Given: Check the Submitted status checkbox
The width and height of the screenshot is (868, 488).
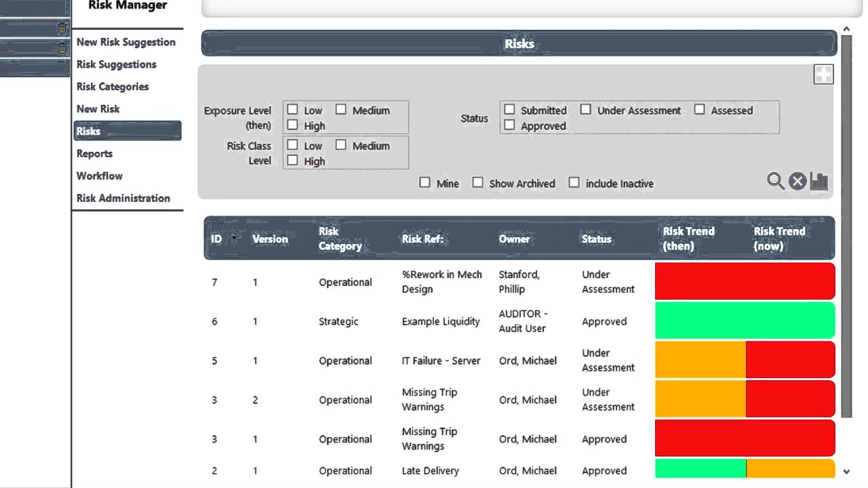Looking at the screenshot, I should tap(509, 109).
